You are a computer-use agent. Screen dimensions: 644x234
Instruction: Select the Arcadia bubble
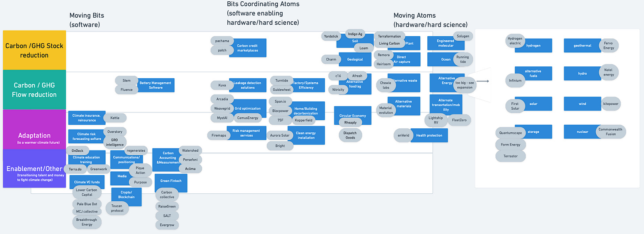[x=222, y=99]
